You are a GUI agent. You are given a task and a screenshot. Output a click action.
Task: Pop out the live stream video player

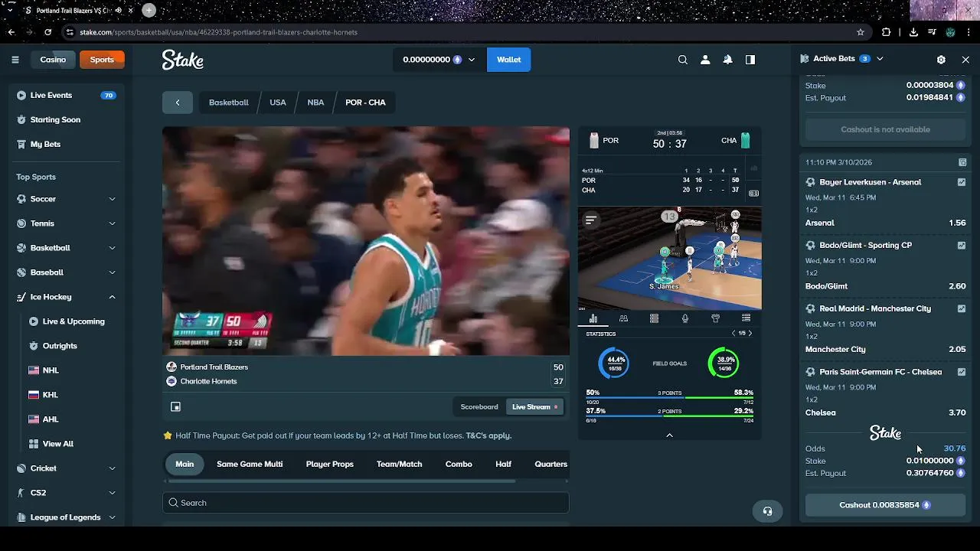click(175, 407)
